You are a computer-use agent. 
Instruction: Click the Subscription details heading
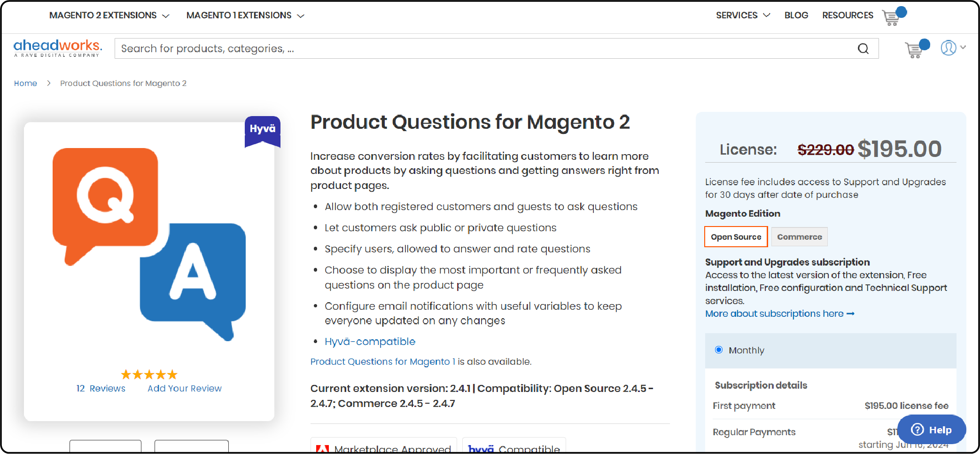coord(761,385)
